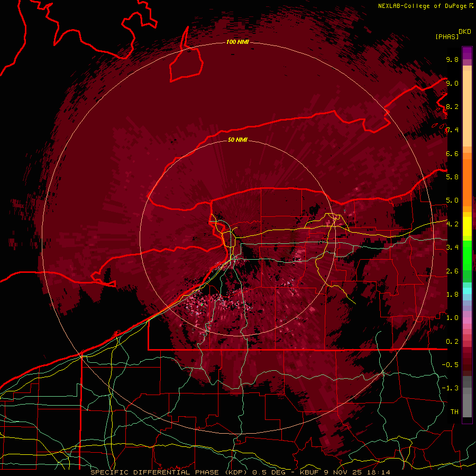
Task: Click the 0.2 scale value
Action: click(x=452, y=342)
